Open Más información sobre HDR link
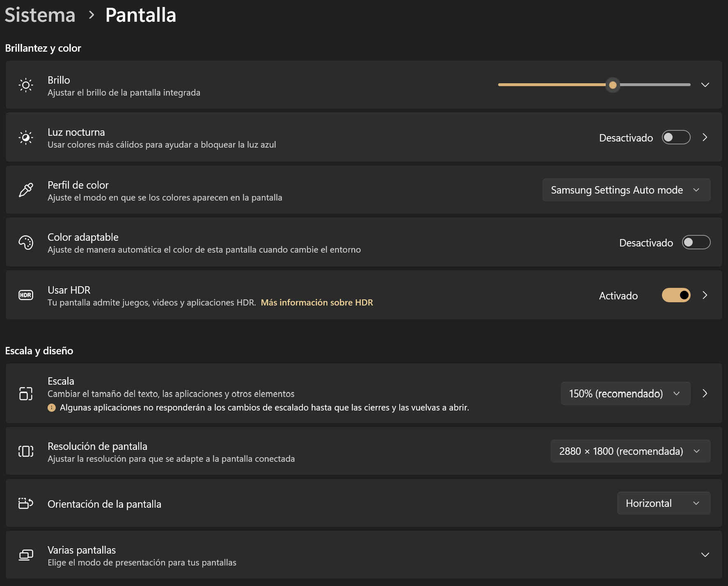 [x=317, y=303]
